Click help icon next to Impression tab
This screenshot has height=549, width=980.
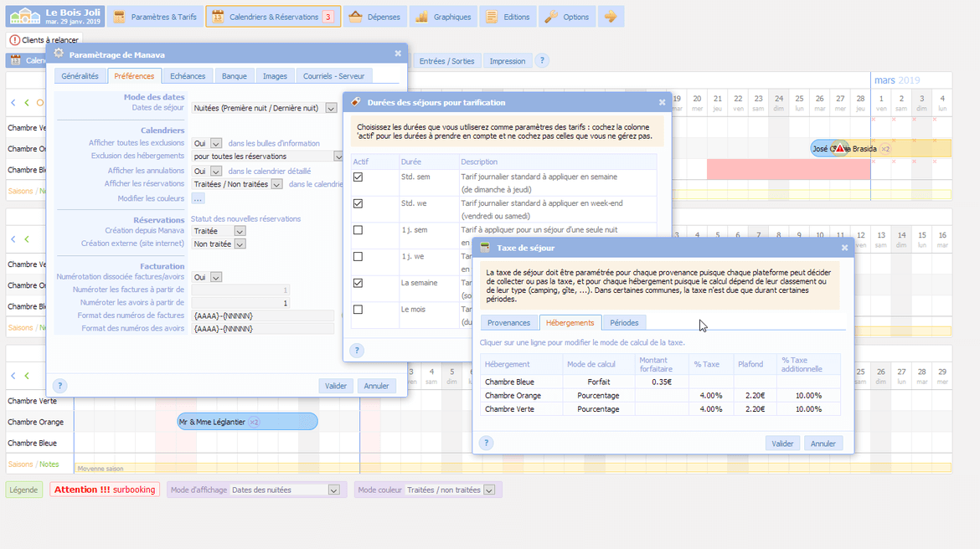pos(542,60)
